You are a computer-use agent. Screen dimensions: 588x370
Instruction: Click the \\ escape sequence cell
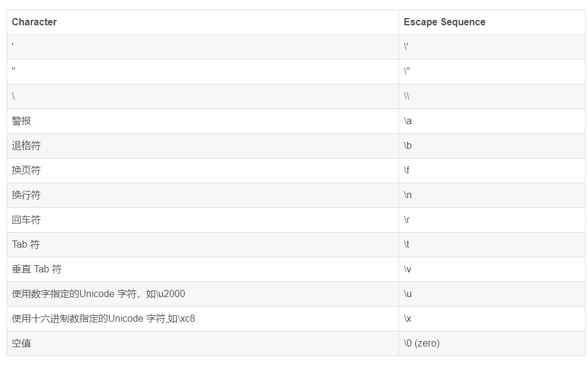pos(492,96)
